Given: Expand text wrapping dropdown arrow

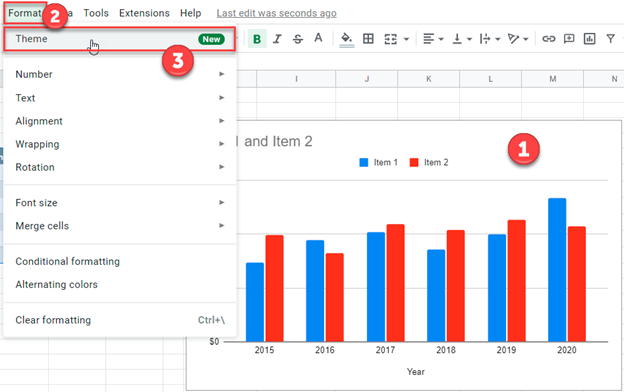Looking at the screenshot, I should point(497,39).
